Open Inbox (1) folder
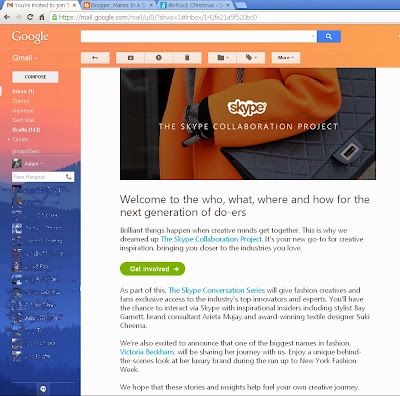This screenshot has height=396, width=400. coord(23,91)
